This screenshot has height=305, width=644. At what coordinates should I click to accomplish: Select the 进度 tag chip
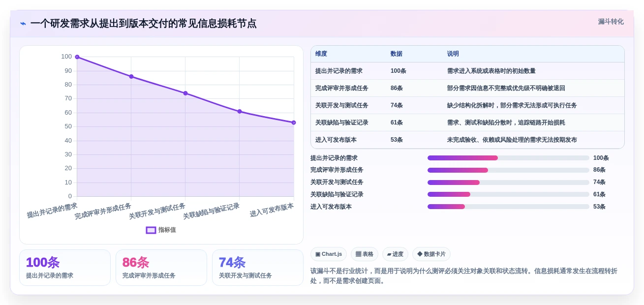click(x=395, y=254)
